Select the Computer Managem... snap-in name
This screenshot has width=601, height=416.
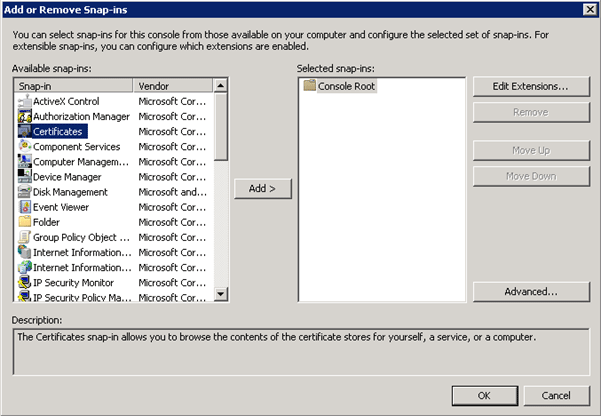point(81,162)
